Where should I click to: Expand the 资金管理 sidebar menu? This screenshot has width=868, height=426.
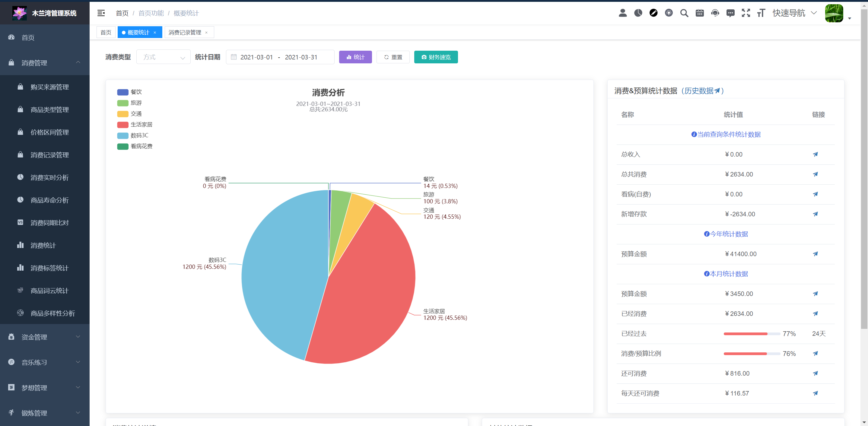click(45, 337)
